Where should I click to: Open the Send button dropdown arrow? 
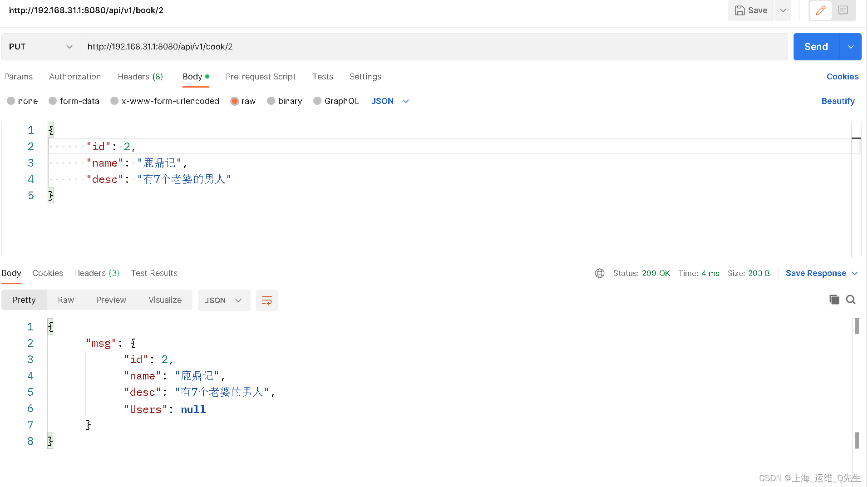point(851,47)
